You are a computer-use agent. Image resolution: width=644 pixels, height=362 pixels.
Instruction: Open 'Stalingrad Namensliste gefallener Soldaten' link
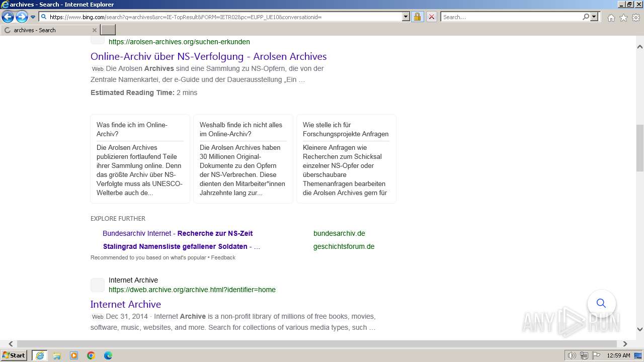click(182, 246)
